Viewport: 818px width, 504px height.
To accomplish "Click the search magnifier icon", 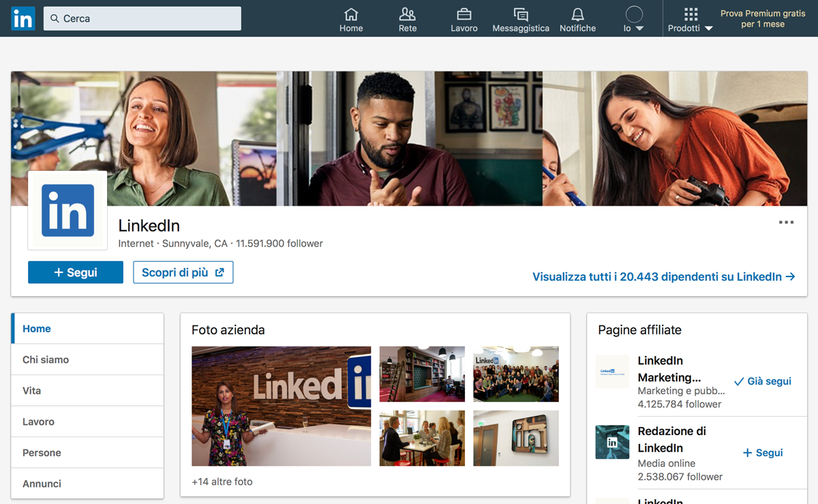I will tap(55, 18).
